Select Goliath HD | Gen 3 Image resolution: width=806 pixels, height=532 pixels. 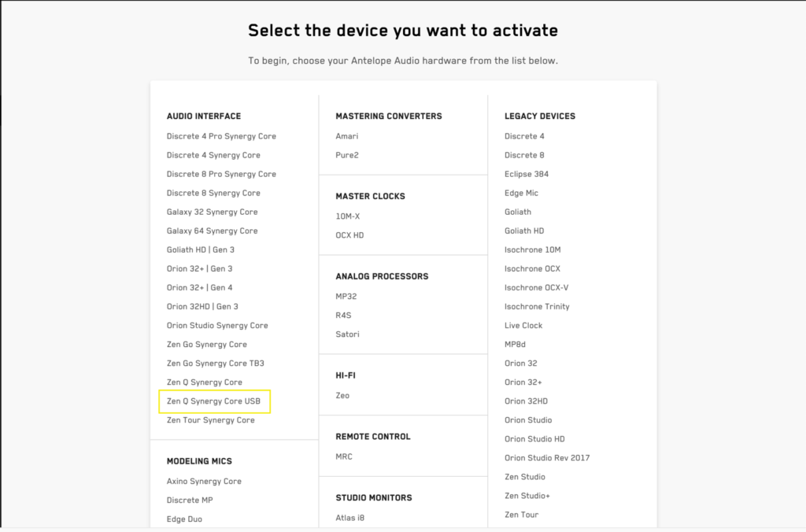tap(201, 249)
